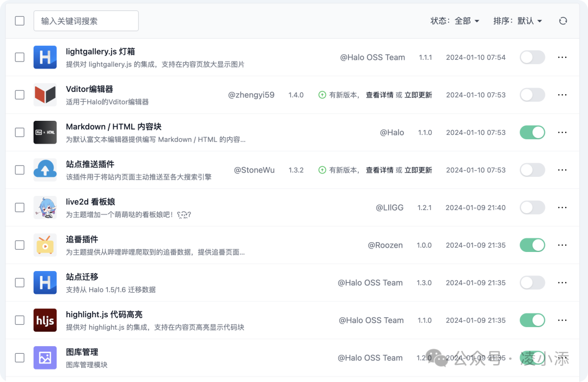Click the date 2024-01-10 07:54
The image size is (588, 382).
click(x=475, y=57)
